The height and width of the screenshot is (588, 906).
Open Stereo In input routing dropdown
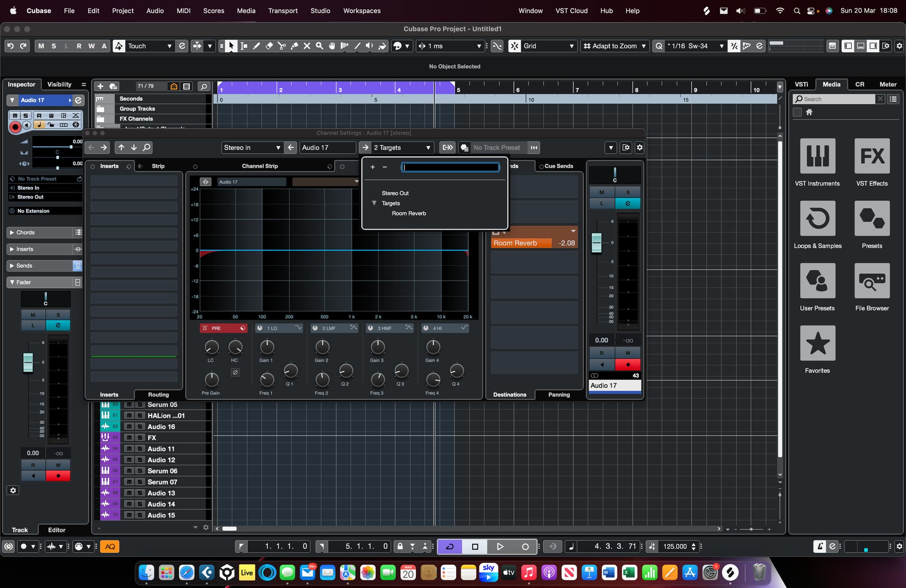(252, 148)
